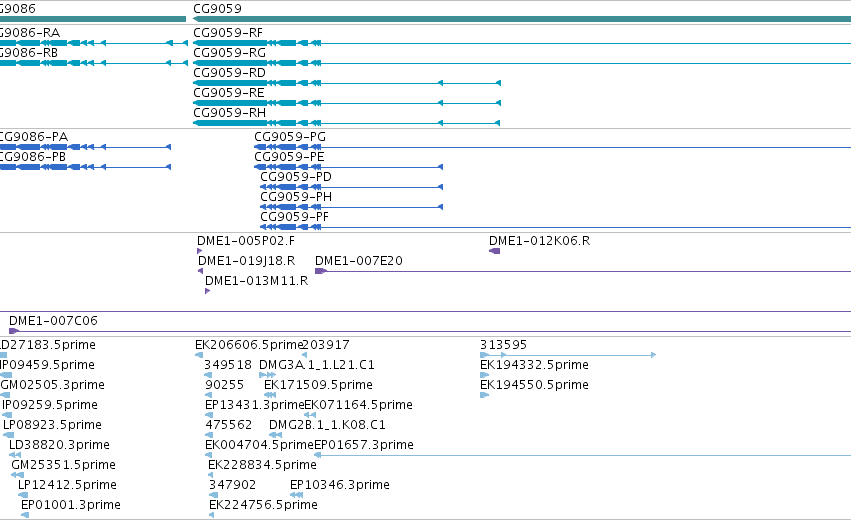Click the EK228834.5prime label
The width and height of the screenshot is (851, 520).
click(262, 465)
